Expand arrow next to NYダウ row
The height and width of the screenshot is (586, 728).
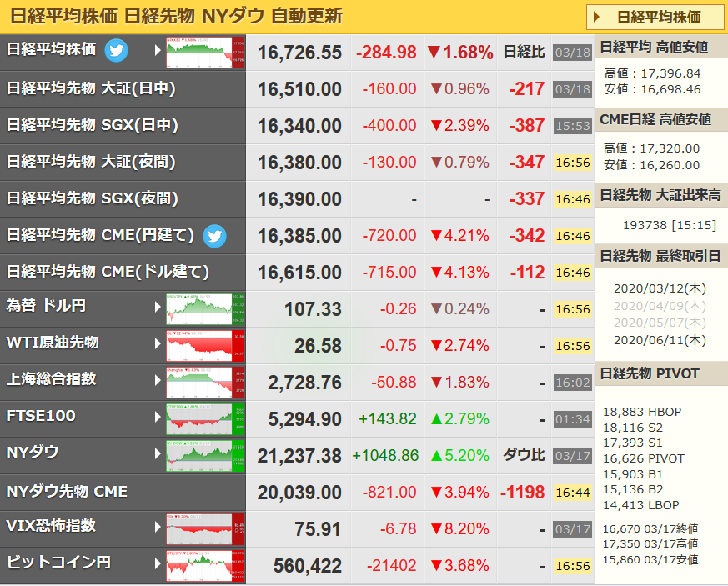tap(158, 453)
